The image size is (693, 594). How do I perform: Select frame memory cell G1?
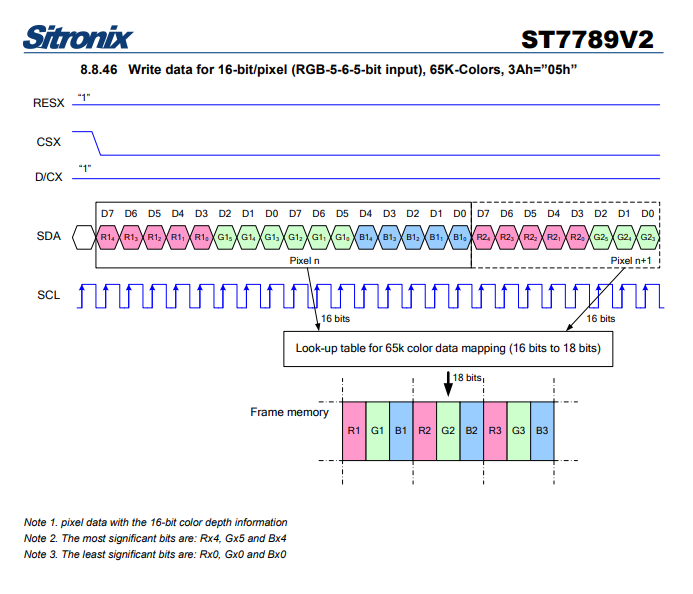377,431
